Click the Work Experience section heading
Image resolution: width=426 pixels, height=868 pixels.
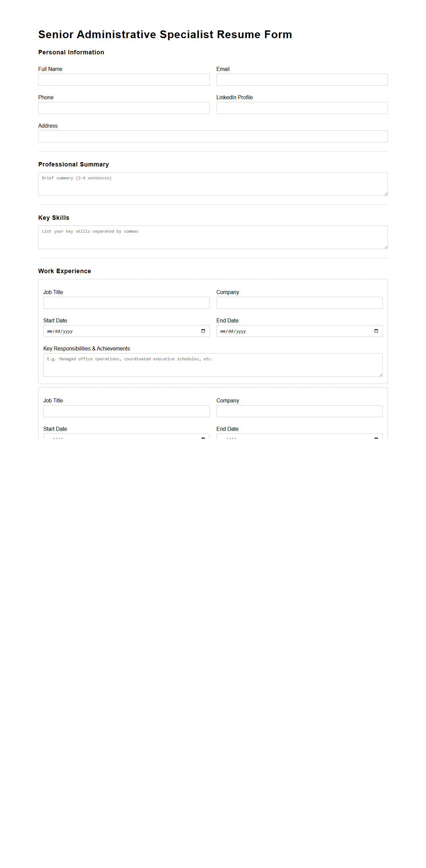pyautogui.click(x=64, y=271)
